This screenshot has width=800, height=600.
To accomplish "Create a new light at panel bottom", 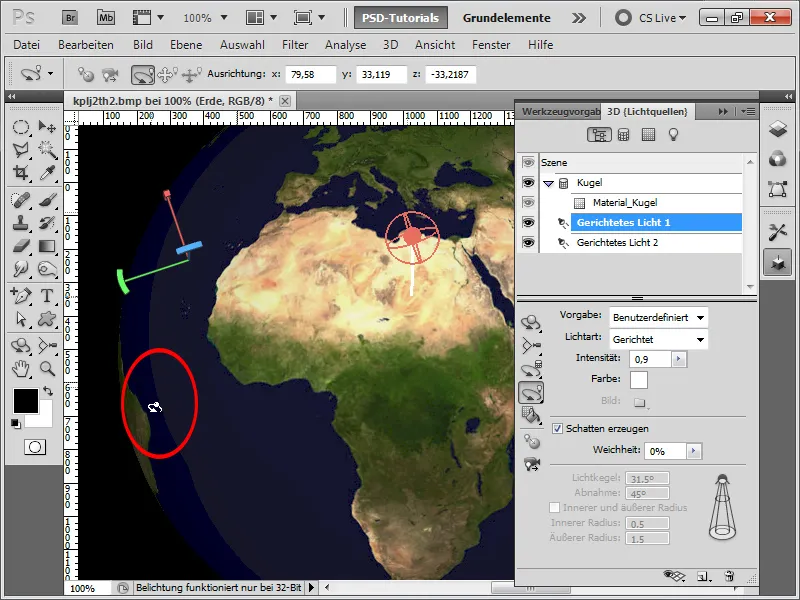I will click(x=704, y=577).
